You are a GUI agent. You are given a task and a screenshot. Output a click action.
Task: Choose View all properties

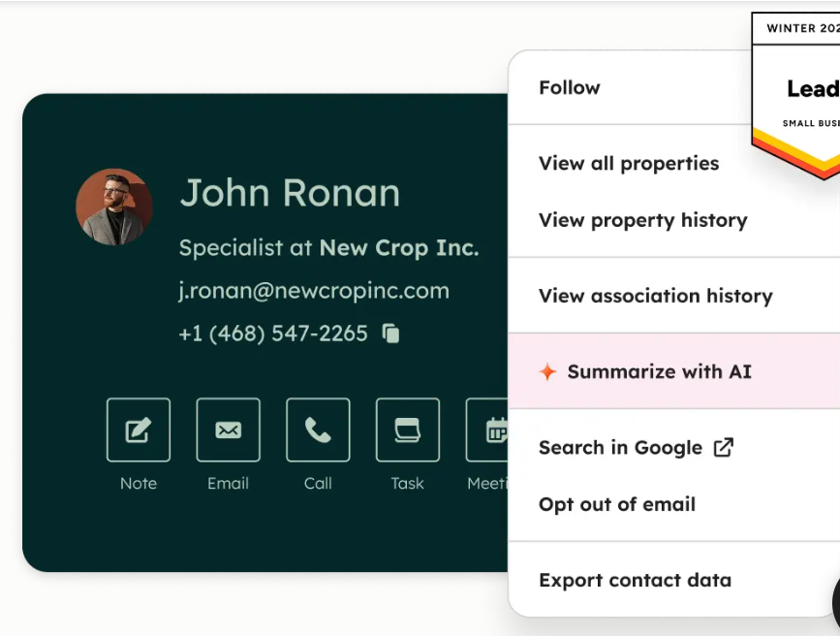point(629,163)
